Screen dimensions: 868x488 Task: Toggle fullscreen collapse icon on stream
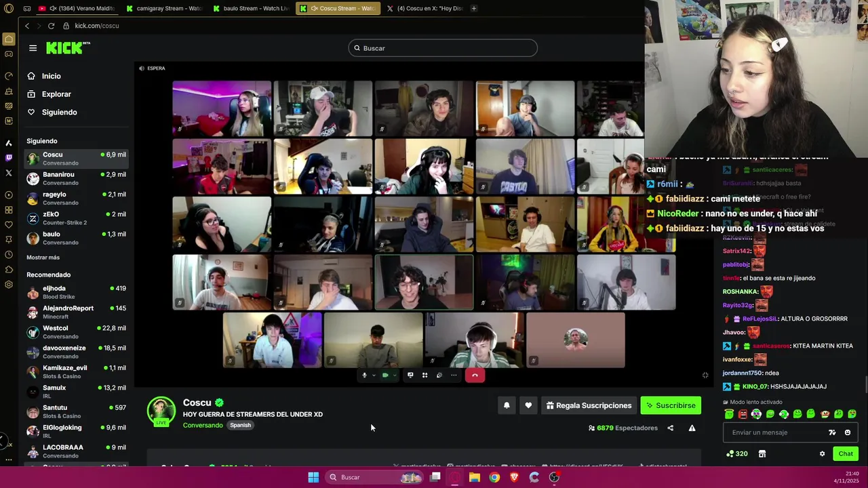(x=705, y=375)
